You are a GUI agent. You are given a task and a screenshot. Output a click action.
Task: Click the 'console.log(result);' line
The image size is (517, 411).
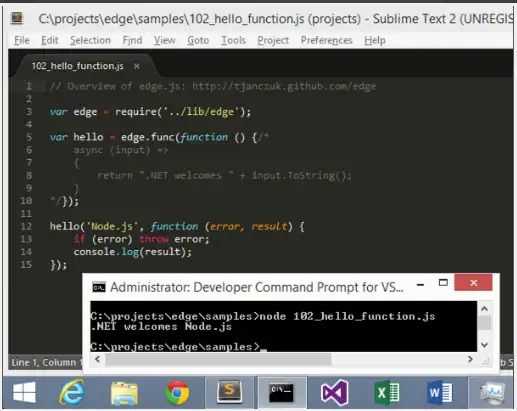133,252
